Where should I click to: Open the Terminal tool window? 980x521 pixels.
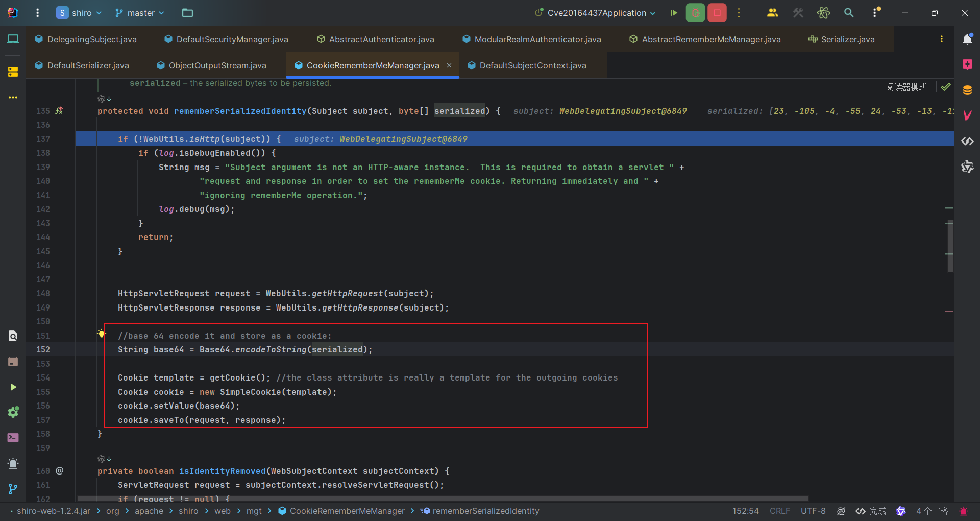[13, 438]
